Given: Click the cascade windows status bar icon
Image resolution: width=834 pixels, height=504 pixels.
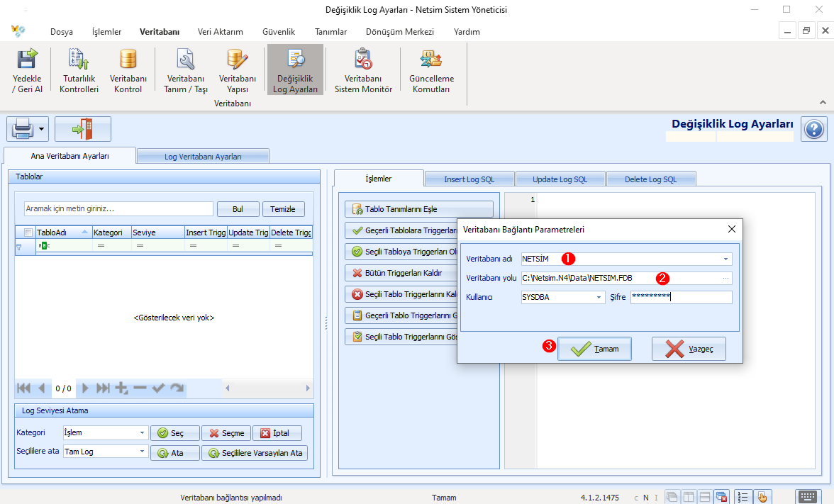Looking at the screenshot, I should coord(672,497).
